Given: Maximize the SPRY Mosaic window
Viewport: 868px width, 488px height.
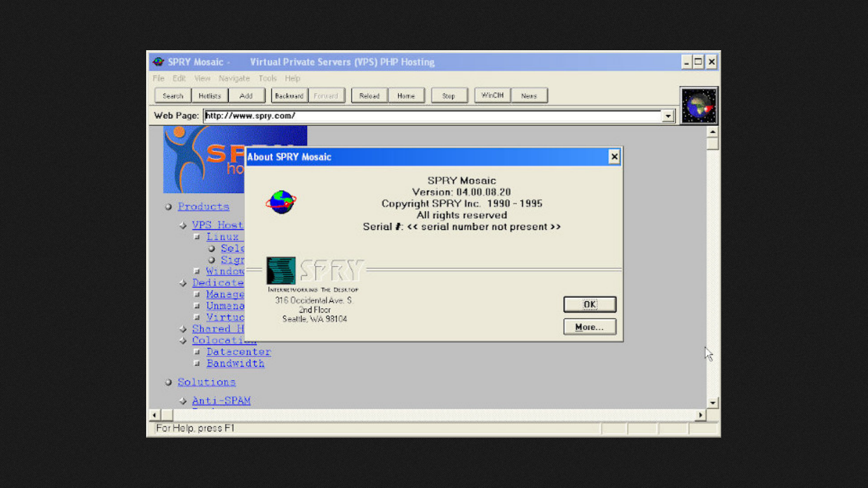Looking at the screenshot, I should coord(698,62).
